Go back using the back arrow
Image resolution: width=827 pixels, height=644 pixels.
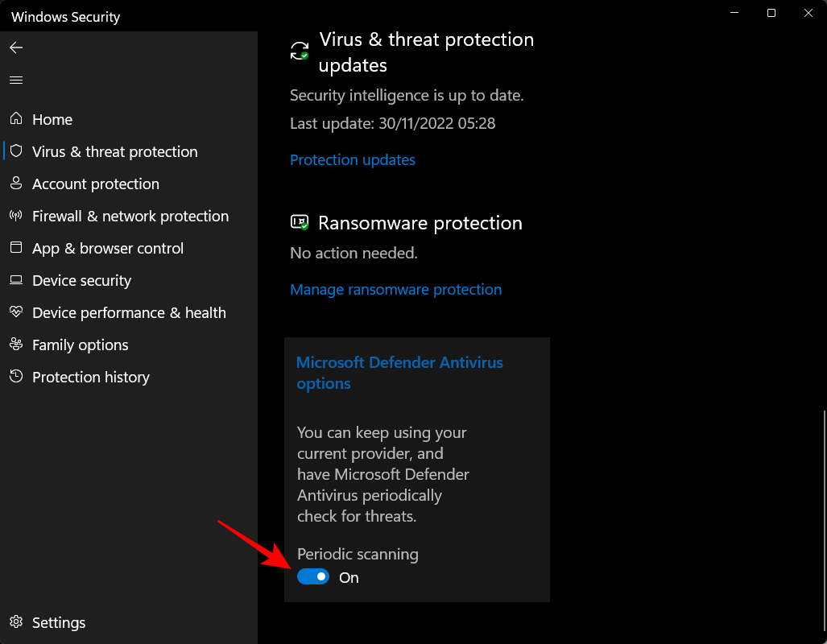16,47
